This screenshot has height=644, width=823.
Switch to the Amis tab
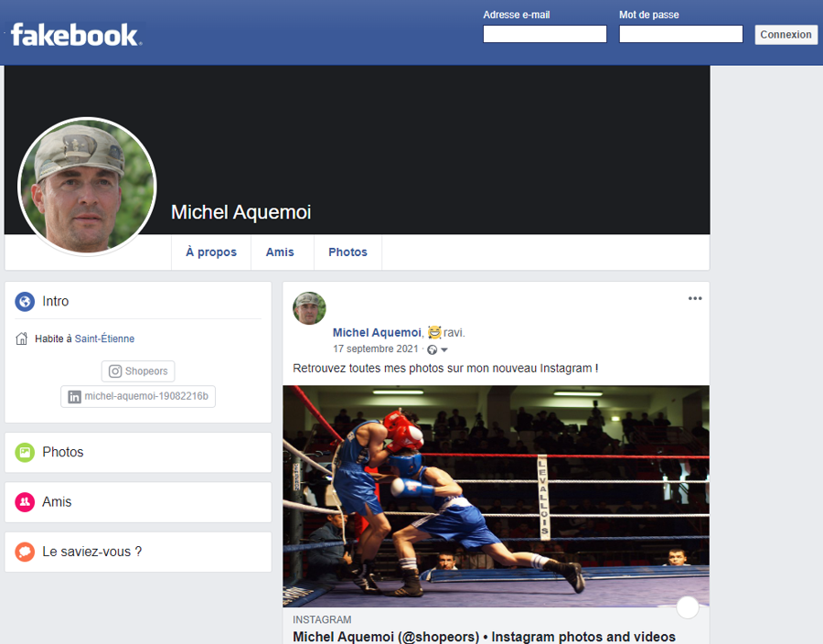[x=280, y=252]
